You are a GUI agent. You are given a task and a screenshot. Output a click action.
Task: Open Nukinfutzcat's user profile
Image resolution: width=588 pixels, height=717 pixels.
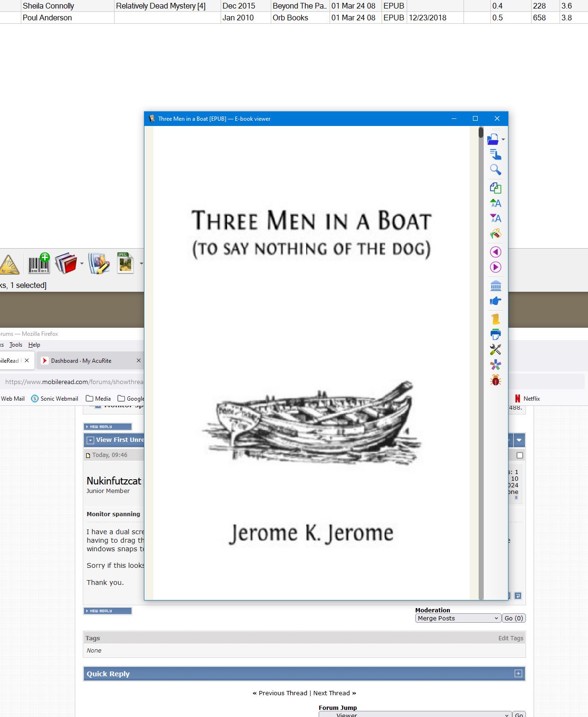click(x=114, y=481)
